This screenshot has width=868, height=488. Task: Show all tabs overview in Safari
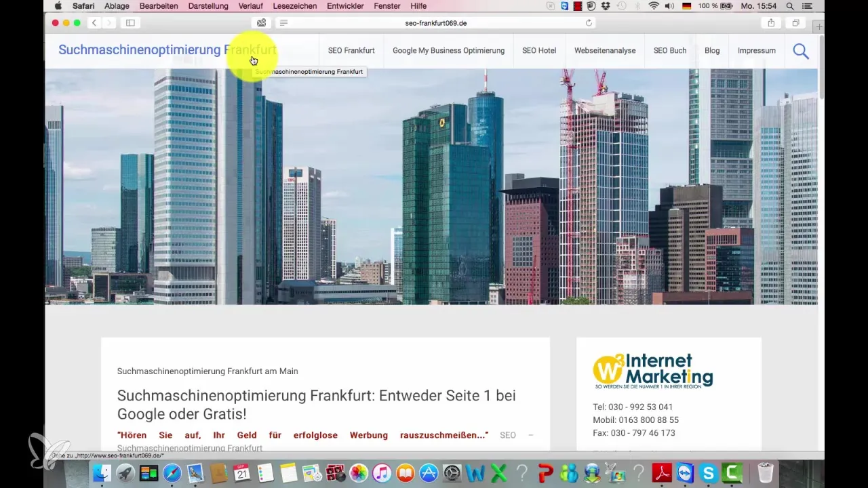[x=795, y=23]
